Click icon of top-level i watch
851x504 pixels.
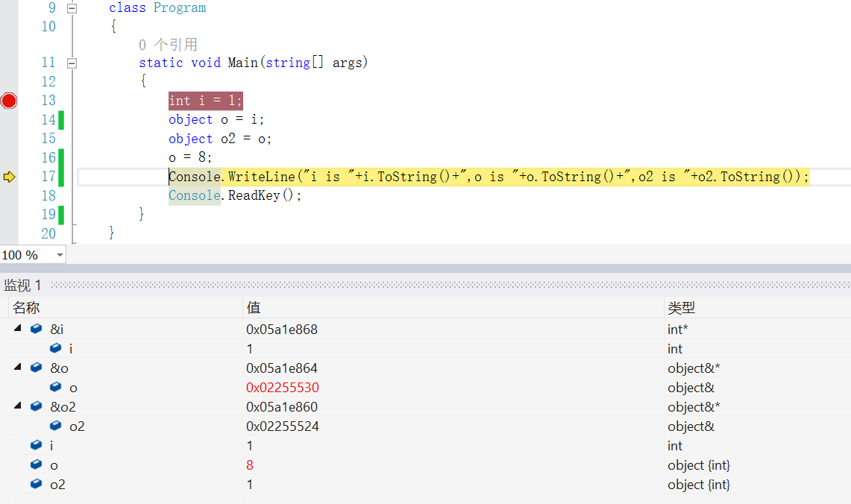point(37,445)
